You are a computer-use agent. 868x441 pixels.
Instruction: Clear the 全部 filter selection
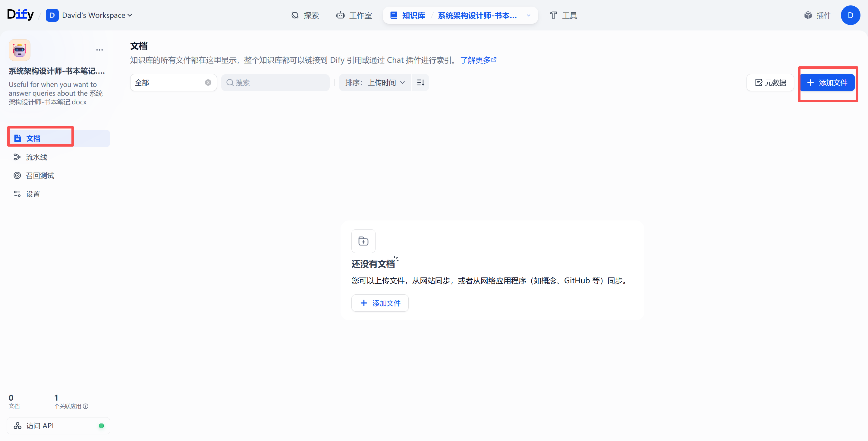click(x=208, y=83)
